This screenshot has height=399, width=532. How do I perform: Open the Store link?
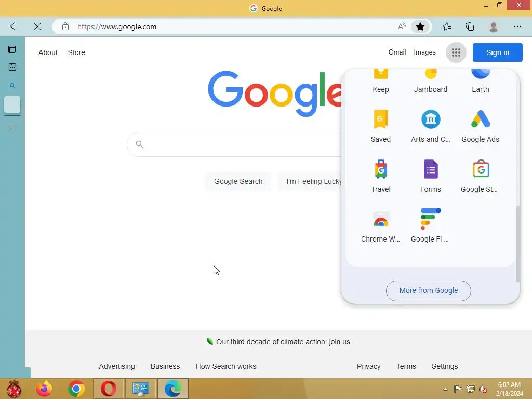76,52
